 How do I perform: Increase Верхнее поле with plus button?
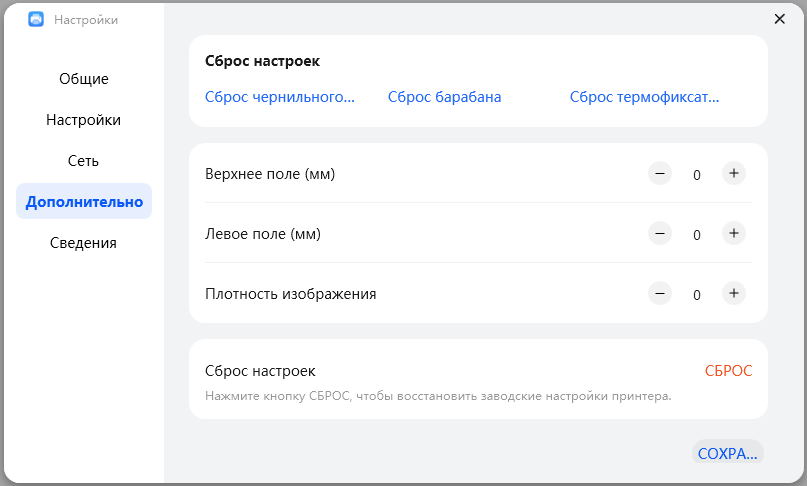click(733, 174)
